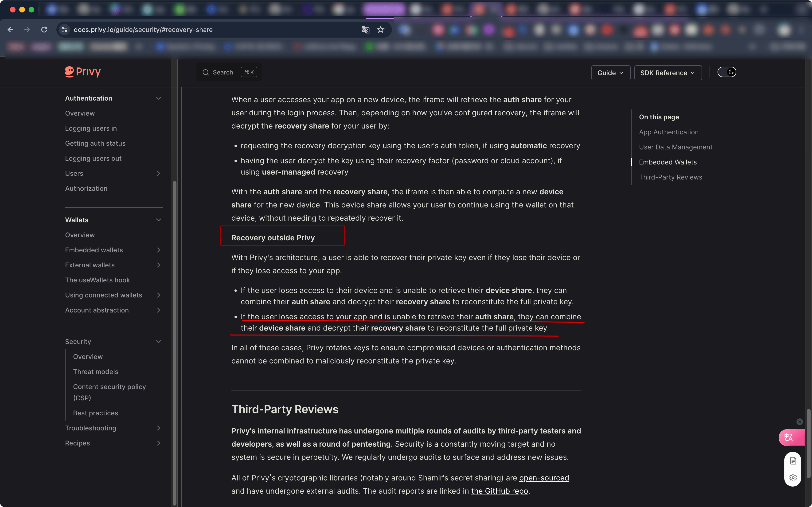Open Best practices page
Viewport: 812px width, 507px height.
click(96, 413)
